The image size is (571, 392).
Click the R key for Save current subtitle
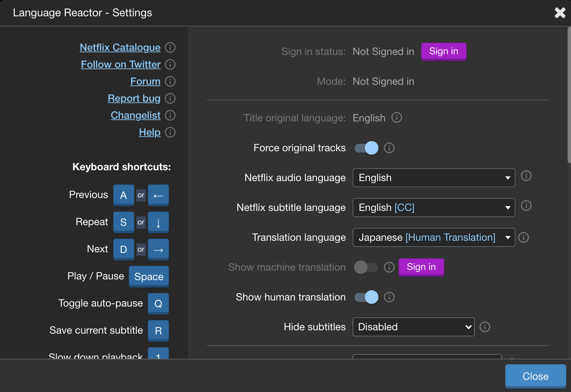[158, 331]
